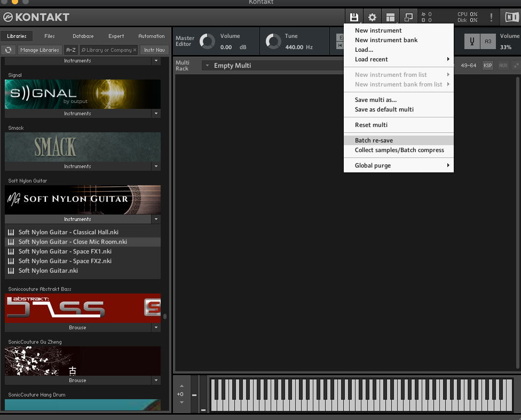Click the minimized view icon

click(x=408, y=17)
